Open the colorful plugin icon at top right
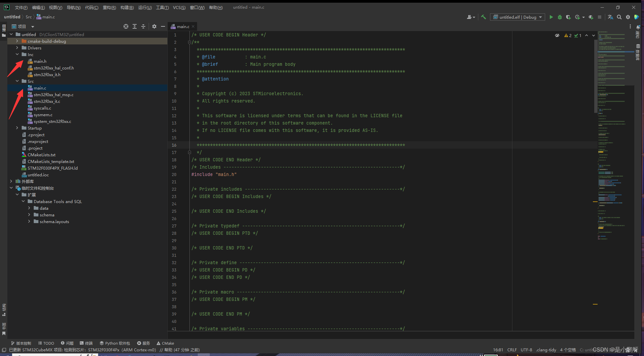The image size is (644, 356). [x=637, y=17]
